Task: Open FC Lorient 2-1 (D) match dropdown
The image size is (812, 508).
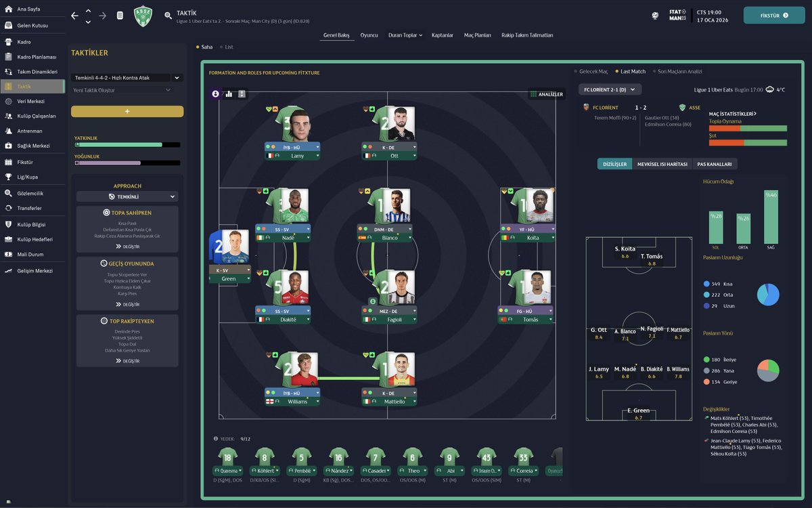Action: click(610, 89)
